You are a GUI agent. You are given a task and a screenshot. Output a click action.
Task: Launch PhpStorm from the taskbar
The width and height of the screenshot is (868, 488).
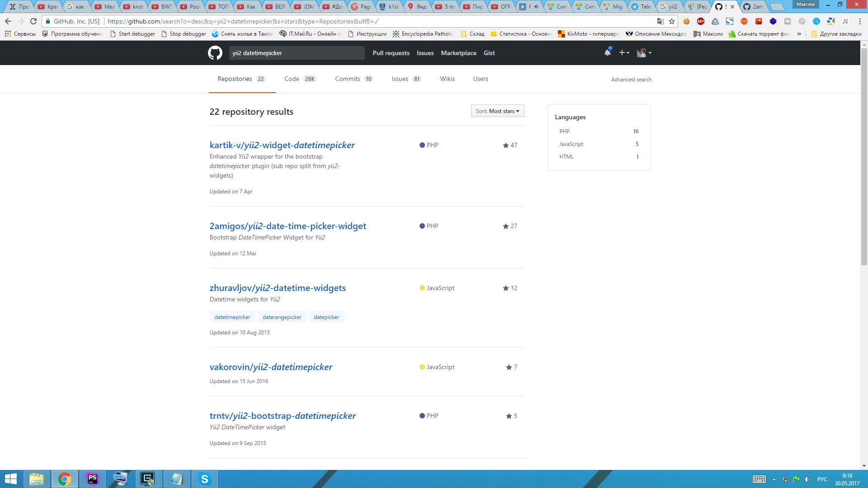[92, 479]
